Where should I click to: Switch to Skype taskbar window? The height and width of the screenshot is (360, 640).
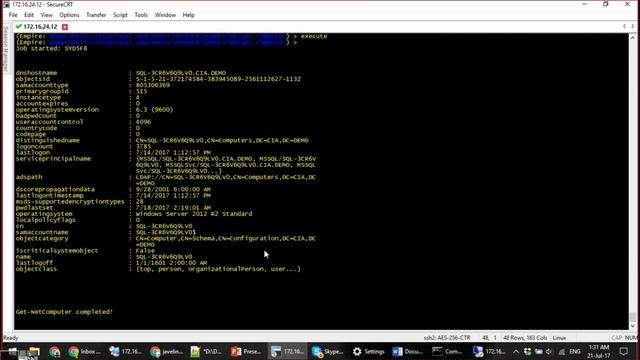pyautogui.click(x=328, y=351)
